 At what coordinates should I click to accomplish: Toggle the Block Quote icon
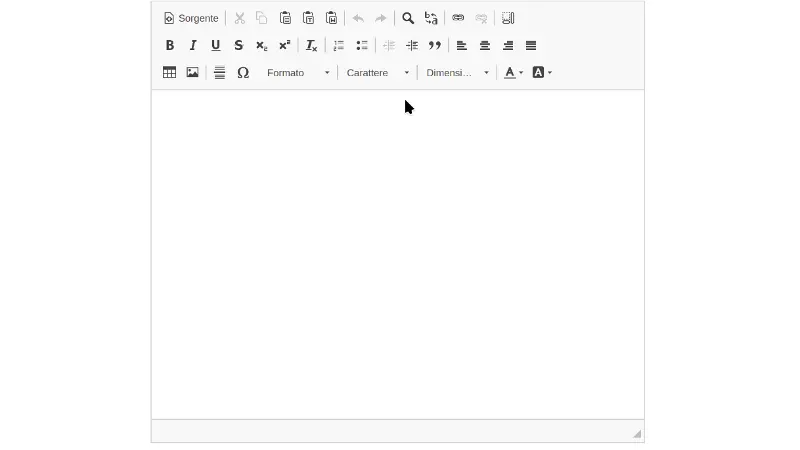pos(435,45)
